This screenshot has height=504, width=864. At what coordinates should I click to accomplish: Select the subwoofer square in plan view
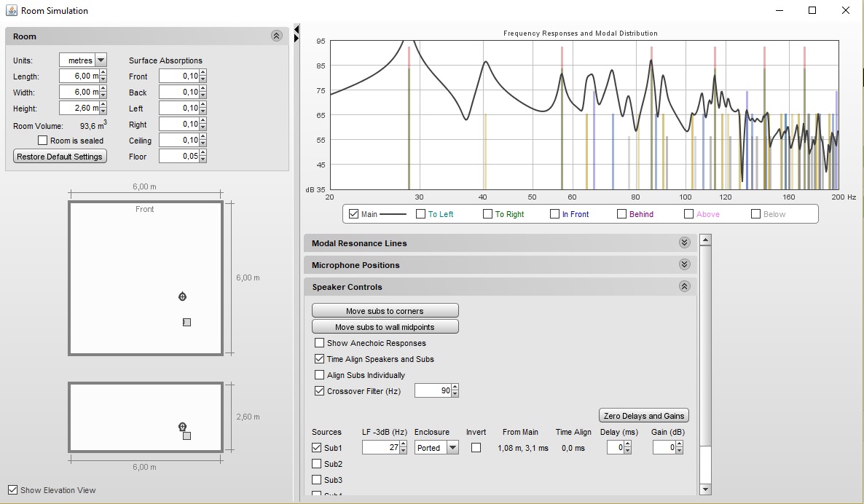coord(186,322)
